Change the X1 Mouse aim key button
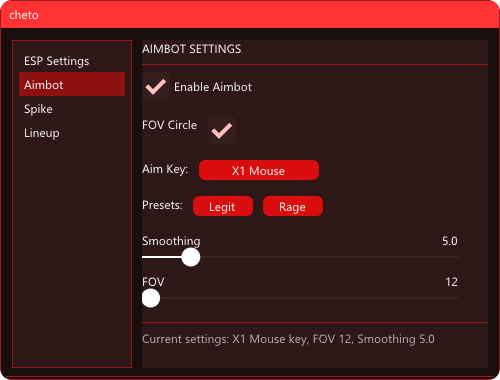Screen dimensions: 500x380 click(259, 170)
